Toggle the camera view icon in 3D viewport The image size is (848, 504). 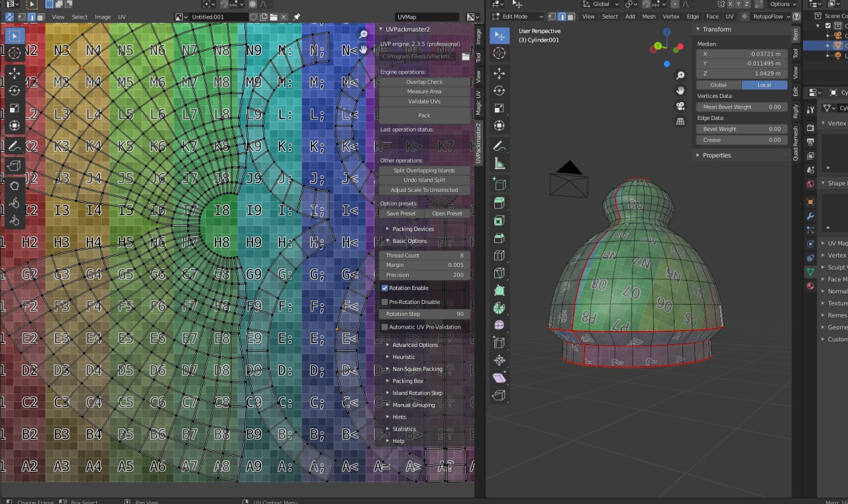(x=680, y=106)
